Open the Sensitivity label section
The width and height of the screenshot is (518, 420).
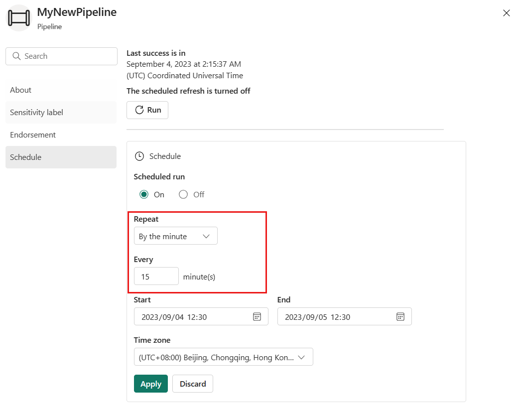coord(61,113)
